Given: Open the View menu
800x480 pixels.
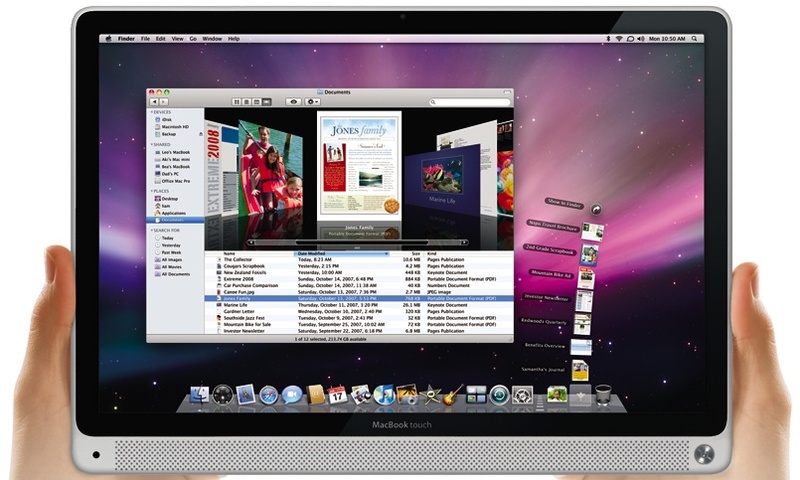Looking at the screenshot, I should click(x=177, y=39).
